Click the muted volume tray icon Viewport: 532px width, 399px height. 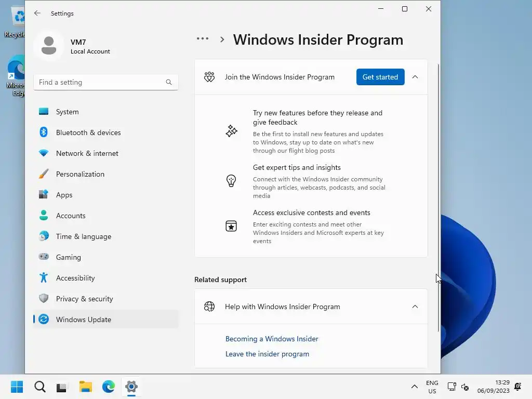coord(465,387)
